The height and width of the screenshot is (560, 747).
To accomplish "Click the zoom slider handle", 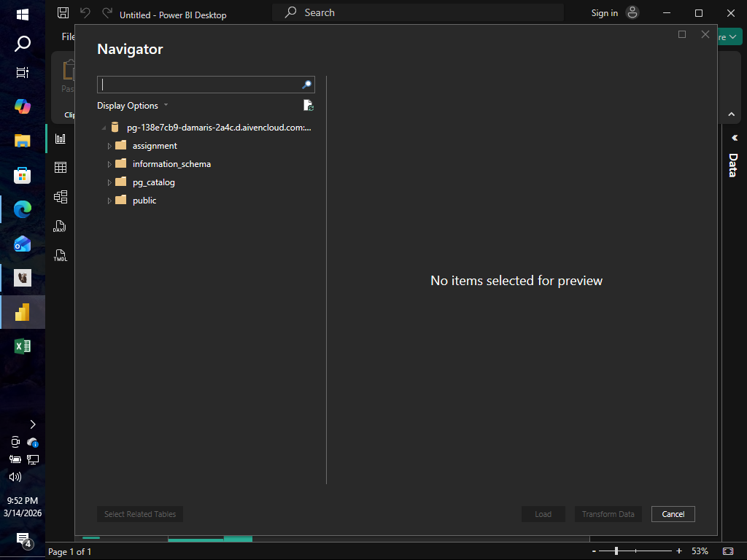I will tap(616, 551).
